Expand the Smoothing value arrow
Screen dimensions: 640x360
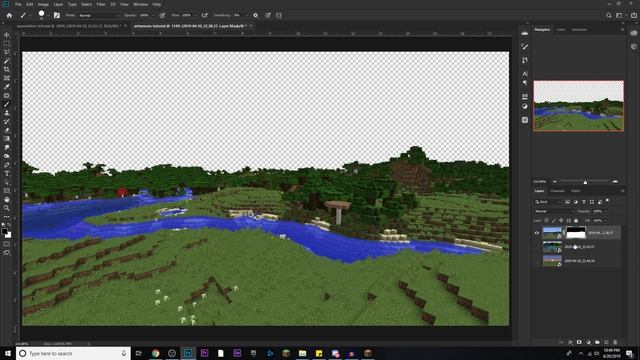point(246,16)
